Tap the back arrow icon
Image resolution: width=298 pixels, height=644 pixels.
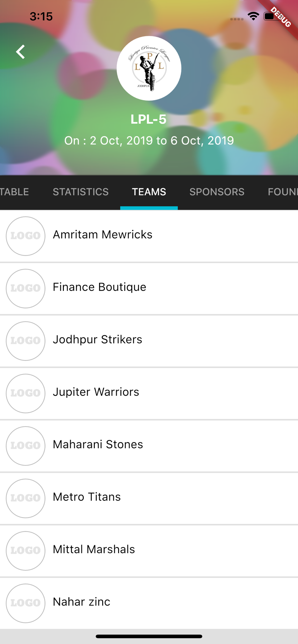pyautogui.click(x=21, y=52)
